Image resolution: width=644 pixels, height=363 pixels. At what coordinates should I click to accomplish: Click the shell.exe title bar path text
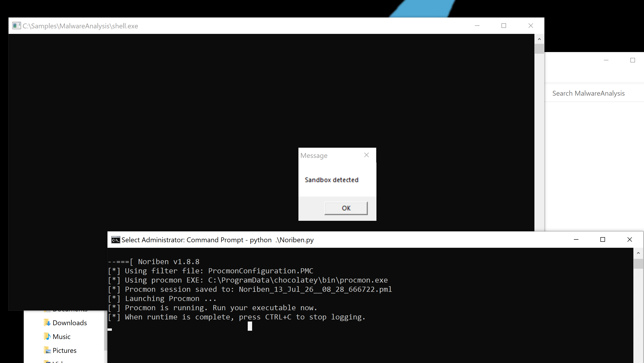[80, 26]
